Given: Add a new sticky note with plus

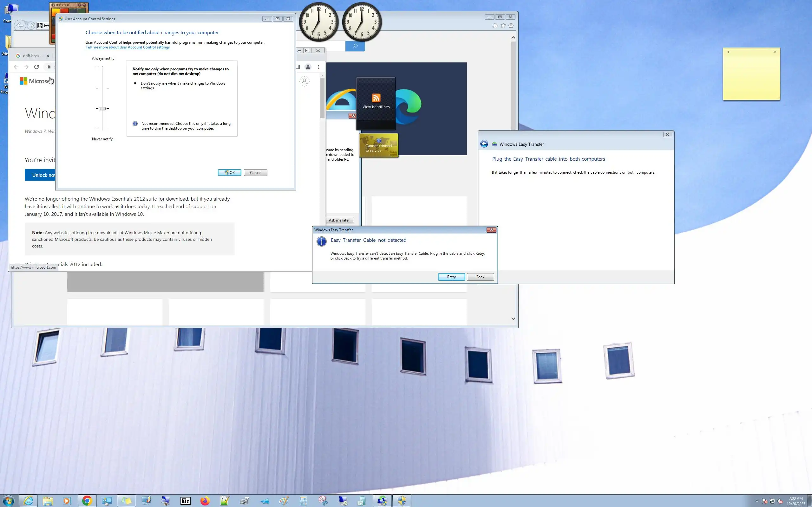Looking at the screenshot, I should click(729, 52).
